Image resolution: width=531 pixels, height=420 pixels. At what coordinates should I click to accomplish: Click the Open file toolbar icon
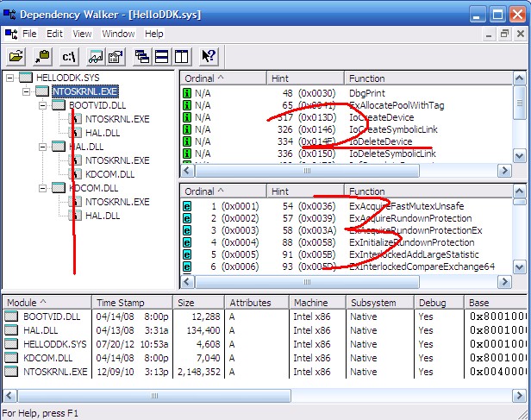(16, 57)
